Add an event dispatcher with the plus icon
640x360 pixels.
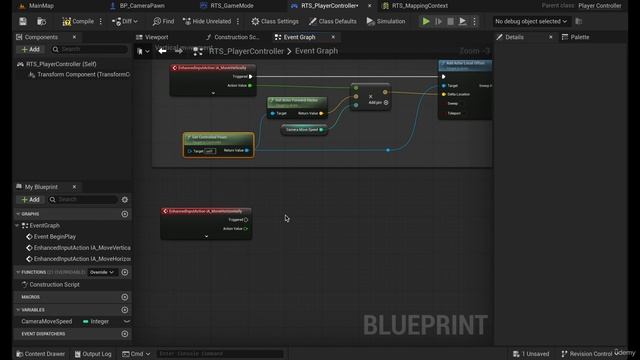point(125,334)
